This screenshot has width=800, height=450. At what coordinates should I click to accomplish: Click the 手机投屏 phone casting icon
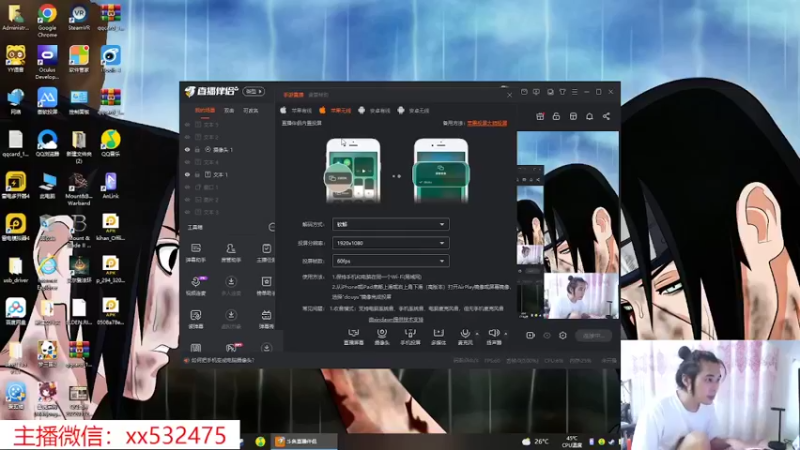[x=410, y=337]
